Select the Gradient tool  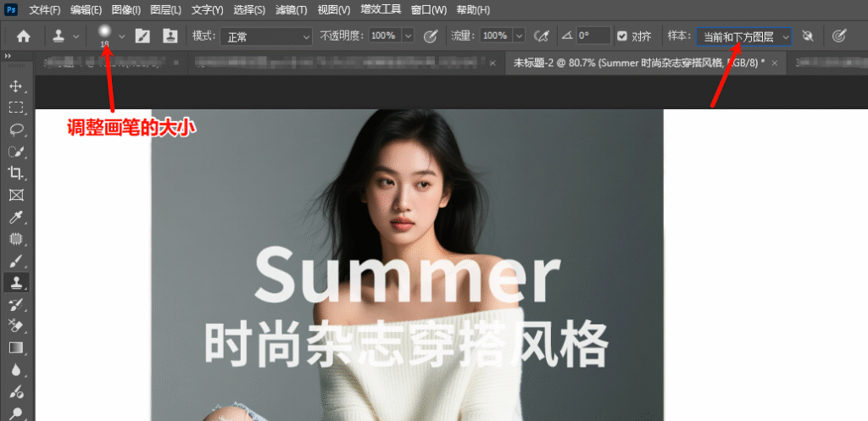[16, 348]
